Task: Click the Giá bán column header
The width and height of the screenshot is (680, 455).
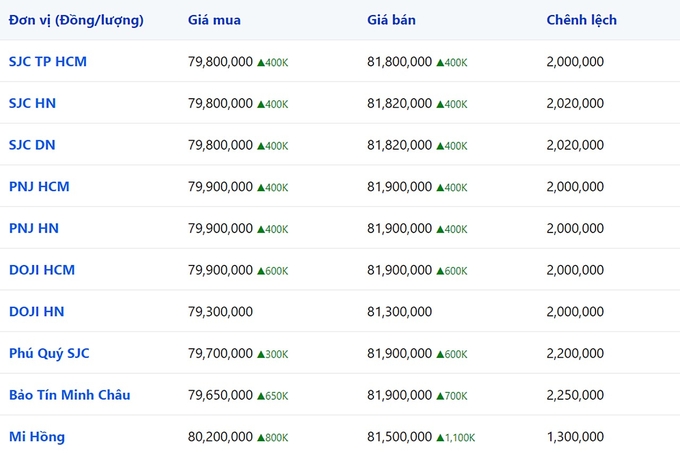Action: 391,20
